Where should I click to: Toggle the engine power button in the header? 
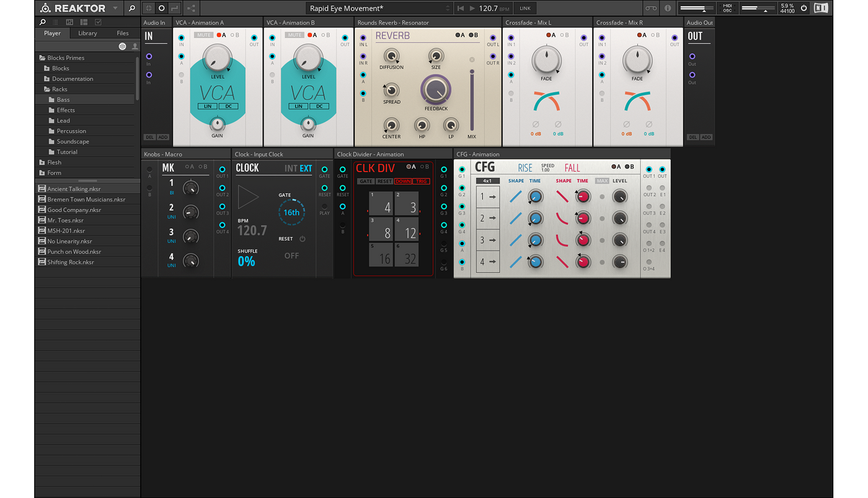point(804,8)
